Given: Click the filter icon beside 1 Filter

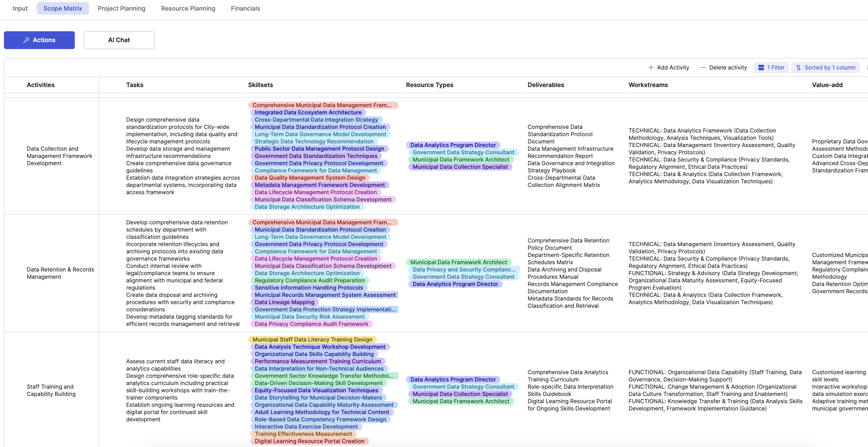Looking at the screenshot, I should click(761, 68).
